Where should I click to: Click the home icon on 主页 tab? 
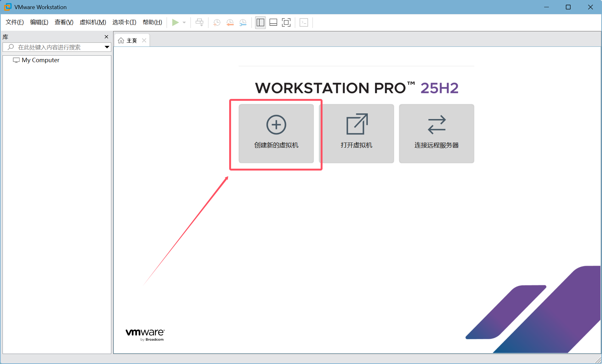tap(121, 40)
